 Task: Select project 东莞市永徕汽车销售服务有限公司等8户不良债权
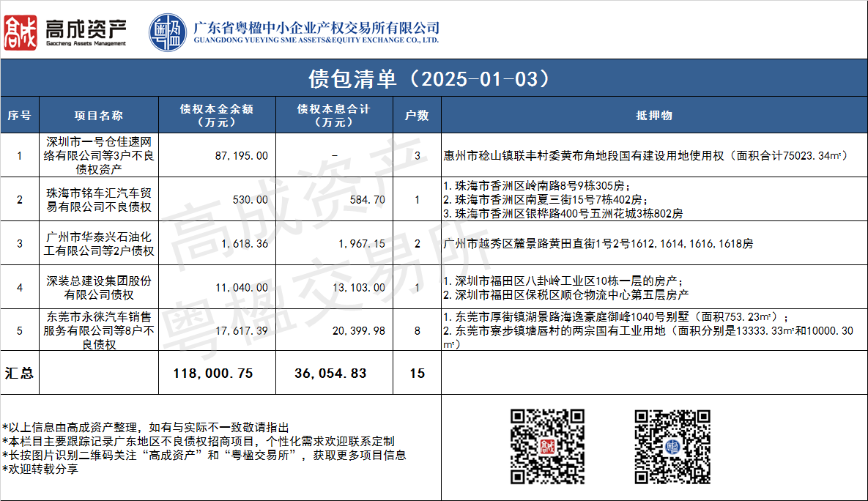coord(99,330)
